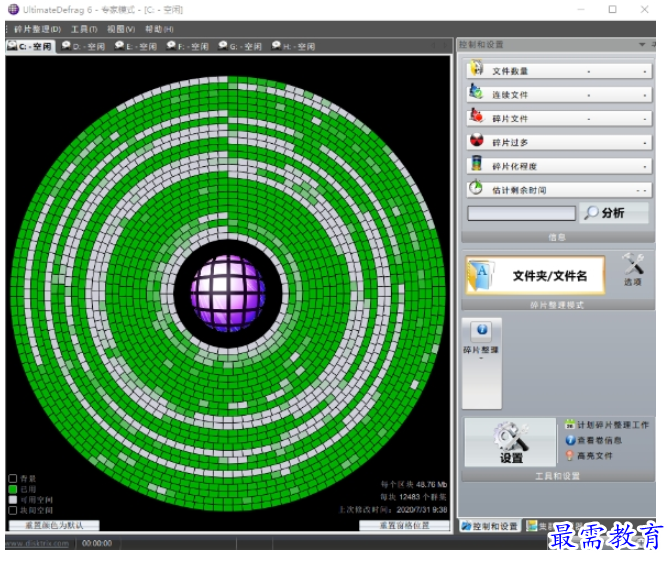The width and height of the screenshot is (672, 568).
Task: Switch to 控制和设置 bottom tab
Action: coord(490,526)
